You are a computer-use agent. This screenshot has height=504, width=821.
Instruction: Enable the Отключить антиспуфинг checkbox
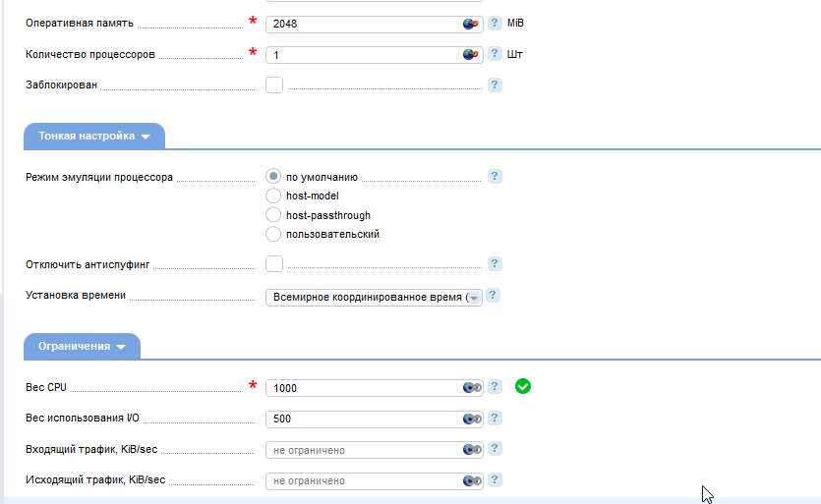pyautogui.click(x=274, y=263)
